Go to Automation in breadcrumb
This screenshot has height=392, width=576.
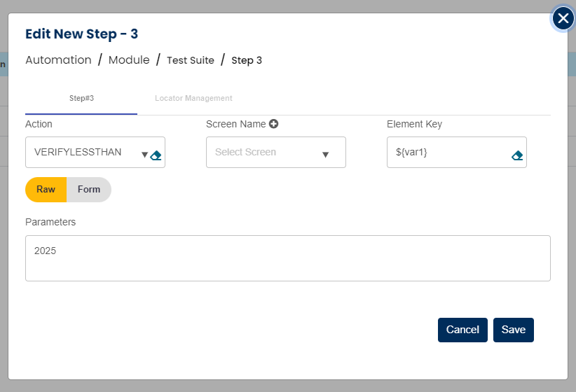58,60
